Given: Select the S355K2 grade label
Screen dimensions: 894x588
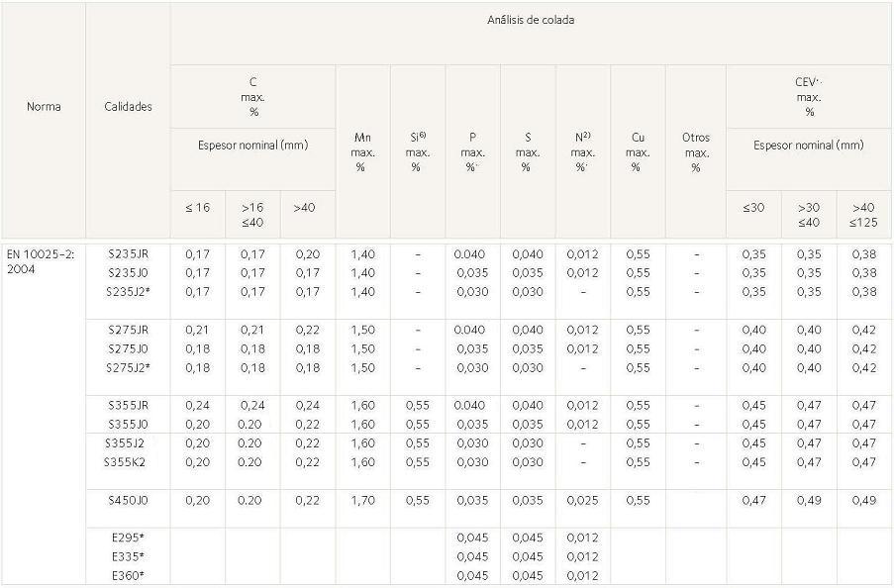Looking at the screenshot, I should [x=126, y=462].
